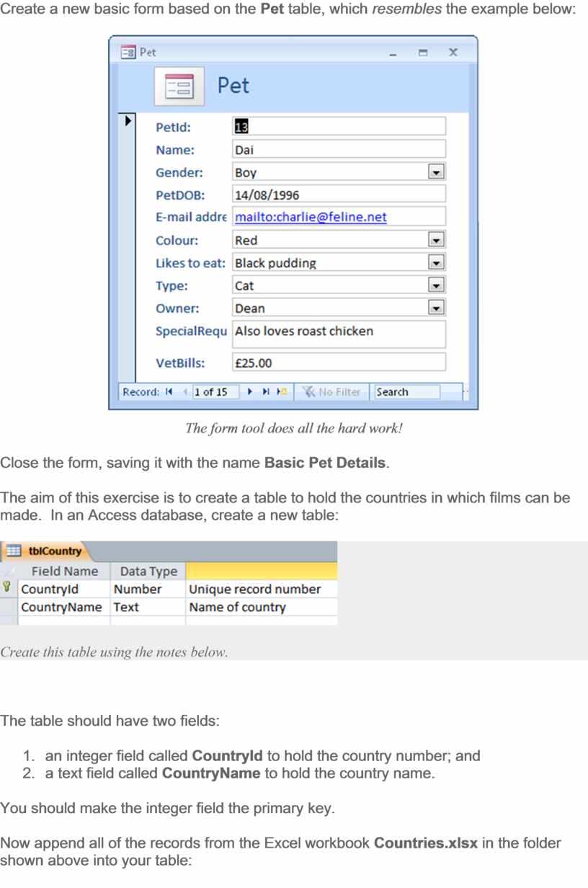Select the tblCountry tab

point(54,552)
